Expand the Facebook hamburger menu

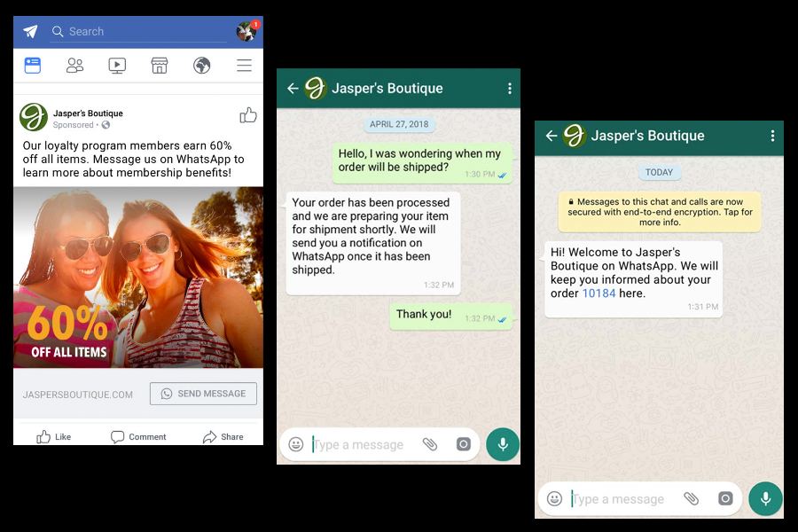pyautogui.click(x=244, y=66)
